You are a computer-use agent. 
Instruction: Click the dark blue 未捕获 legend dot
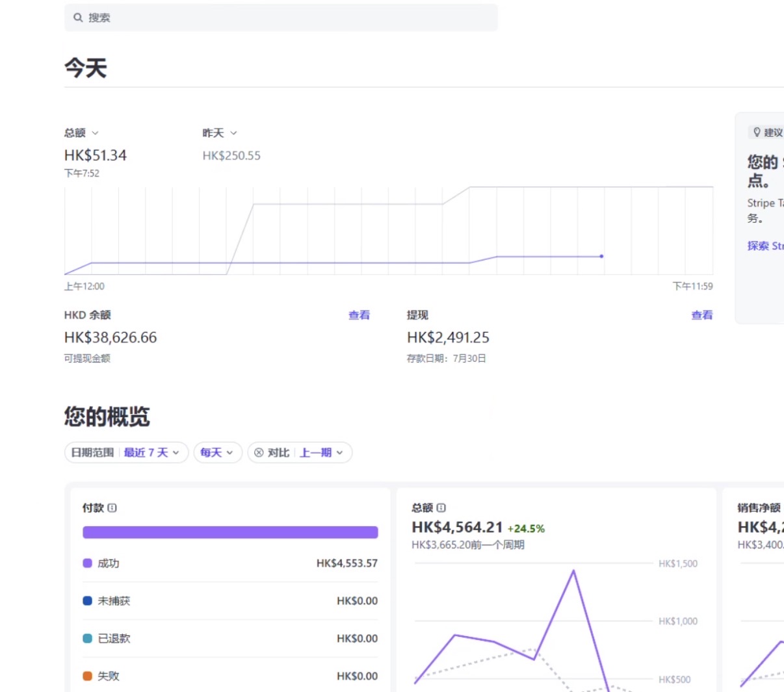[x=87, y=601]
